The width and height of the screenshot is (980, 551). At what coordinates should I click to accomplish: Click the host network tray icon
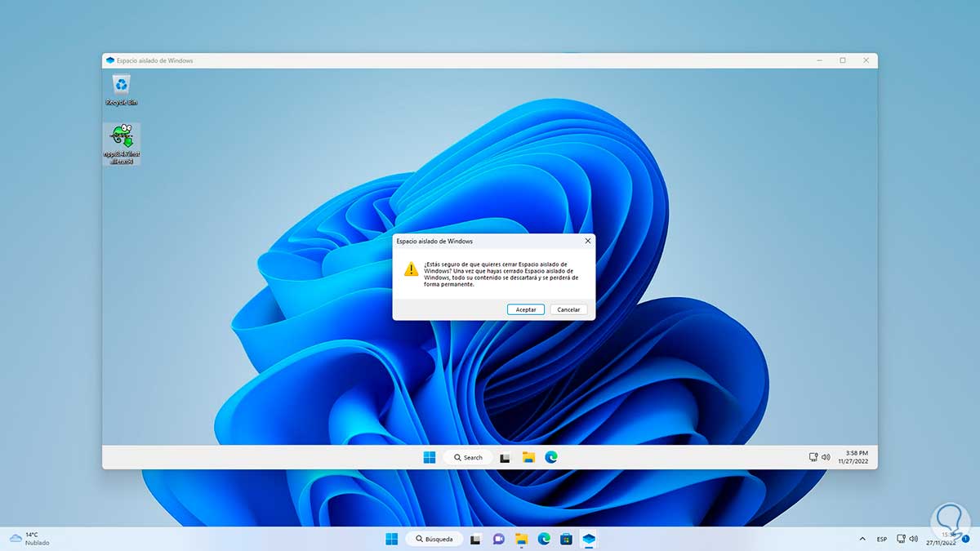901,539
